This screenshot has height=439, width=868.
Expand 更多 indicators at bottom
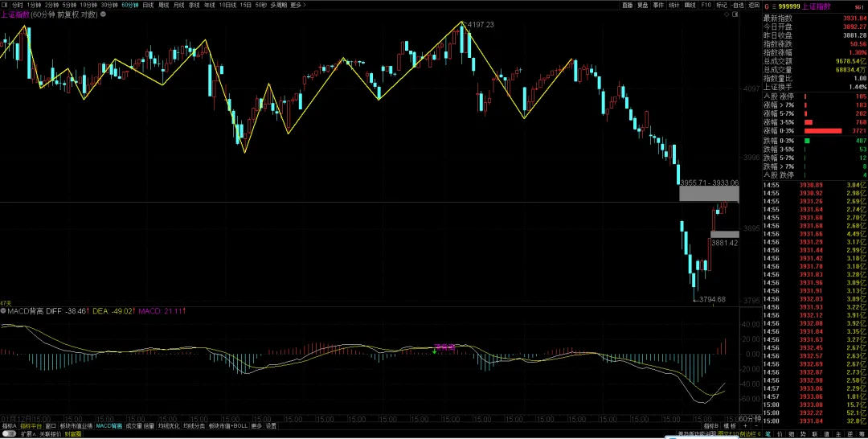tap(256, 425)
